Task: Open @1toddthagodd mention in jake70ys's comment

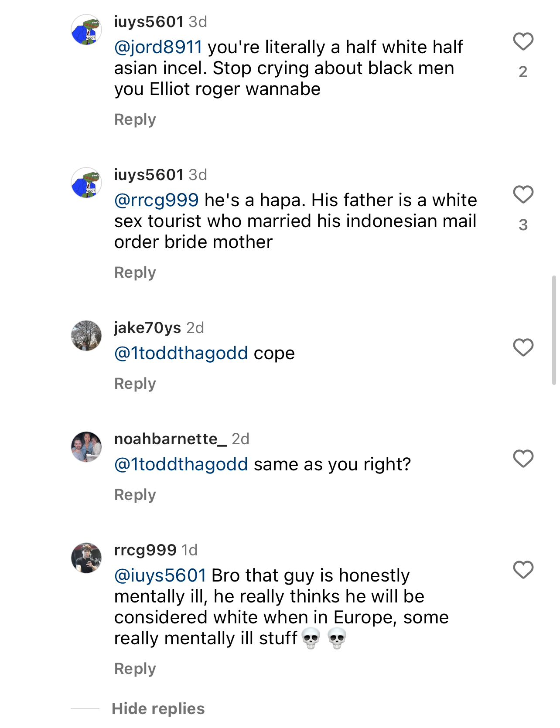Action: [181, 353]
